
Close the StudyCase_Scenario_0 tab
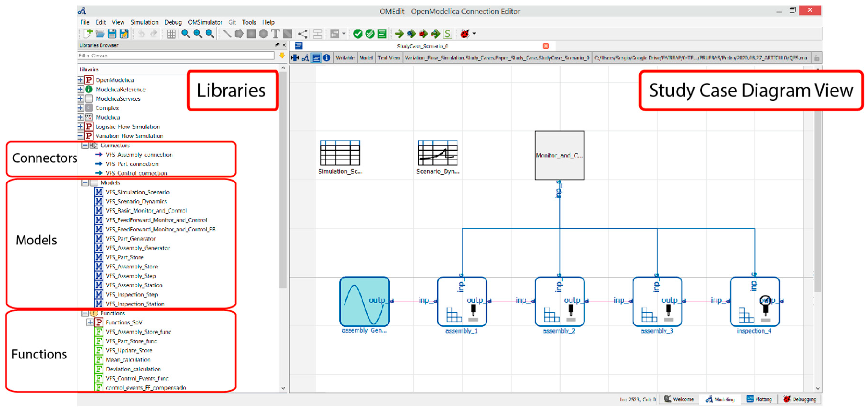pos(546,46)
